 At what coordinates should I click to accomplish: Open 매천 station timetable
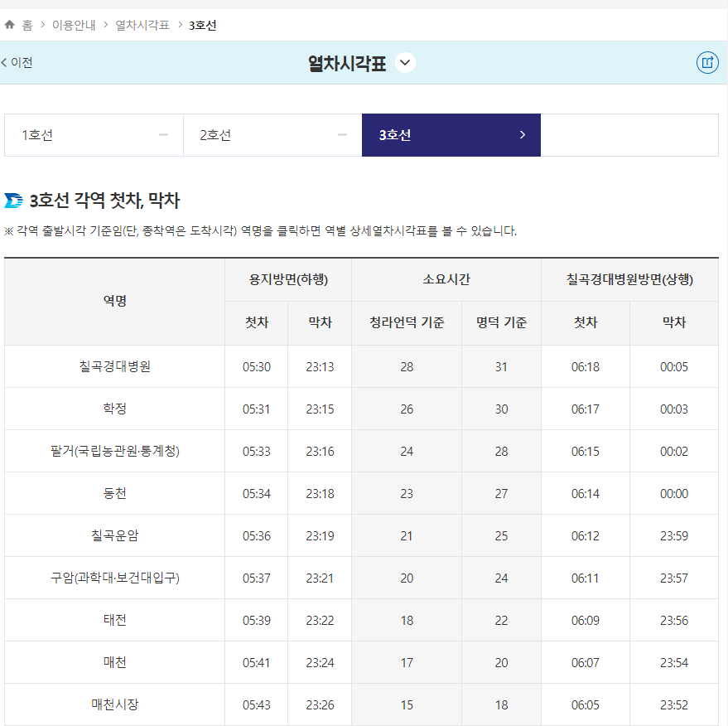(114, 662)
